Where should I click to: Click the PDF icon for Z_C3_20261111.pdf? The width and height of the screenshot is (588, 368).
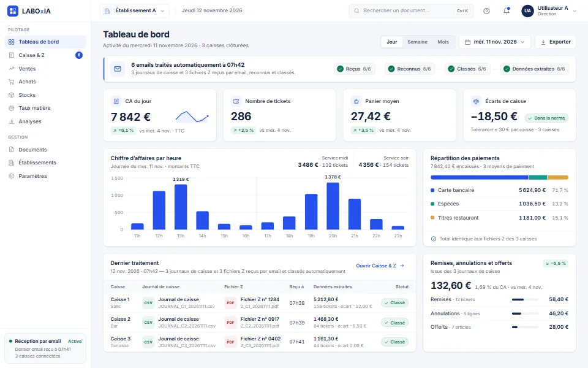pyautogui.click(x=231, y=342)
